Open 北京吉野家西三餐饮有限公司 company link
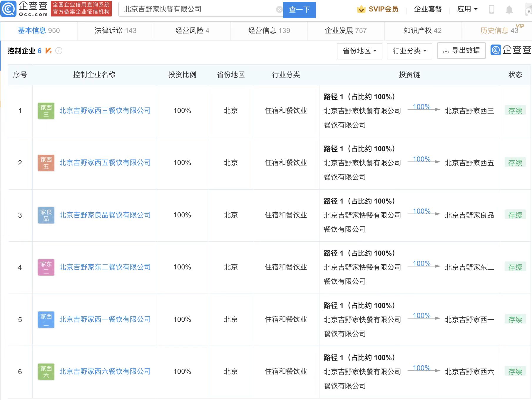This screenshot has width=532, height=400. [x=105, y=111]
